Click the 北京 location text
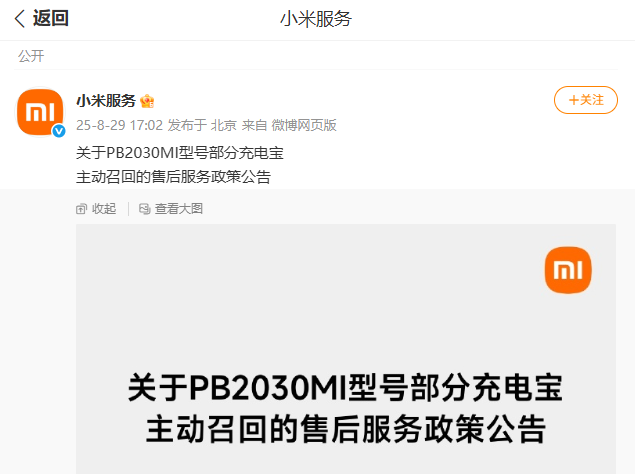This screenshot has width=635, height=474. point(224,125)
